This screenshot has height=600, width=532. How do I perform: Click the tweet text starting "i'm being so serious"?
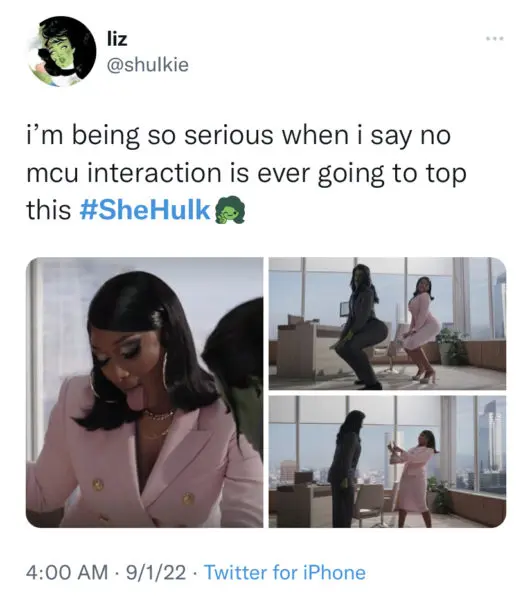pyautogui.click(x=246, y=173)
